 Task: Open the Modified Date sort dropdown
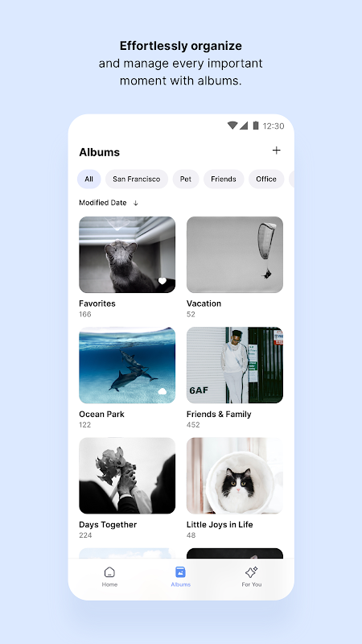click(x=103, y=203)
